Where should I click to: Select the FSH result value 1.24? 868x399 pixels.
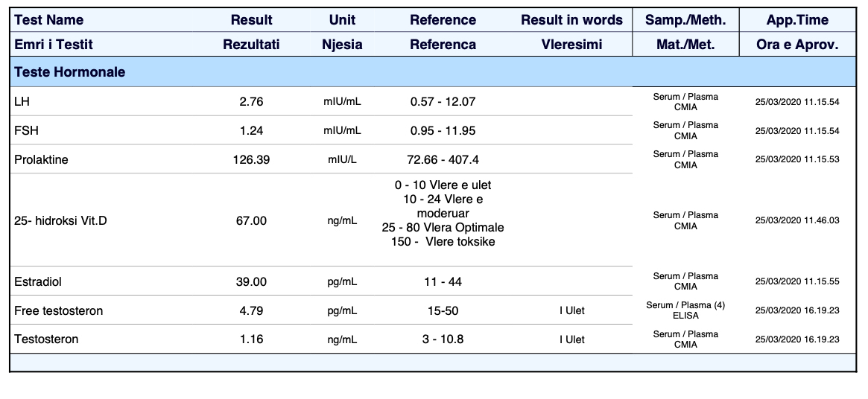point(251,131)
